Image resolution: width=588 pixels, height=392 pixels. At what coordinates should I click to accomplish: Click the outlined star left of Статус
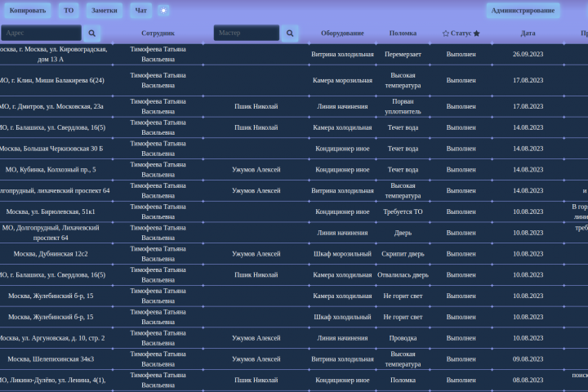coord(446,33)
